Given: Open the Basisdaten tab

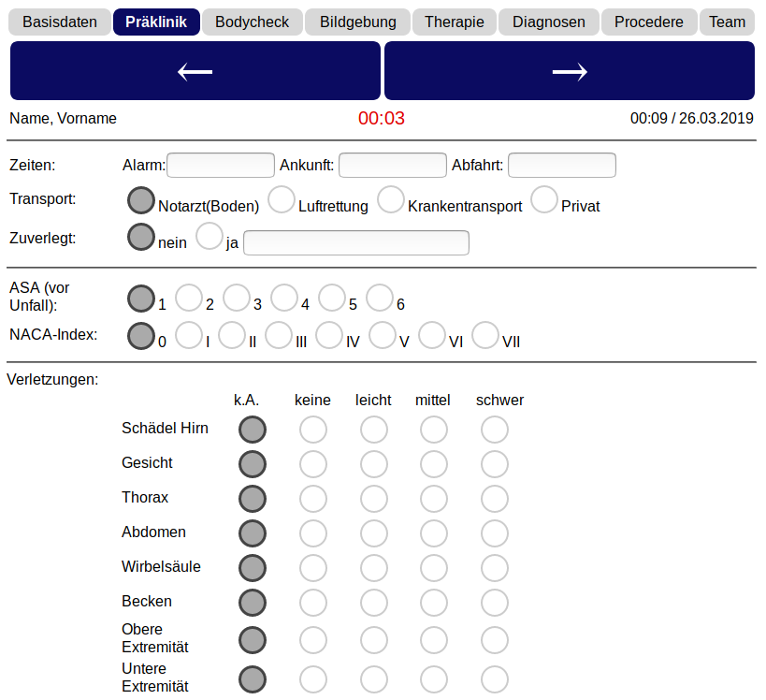Looking at the screenshot, I should pyautogui.click(x=60, y=22).
